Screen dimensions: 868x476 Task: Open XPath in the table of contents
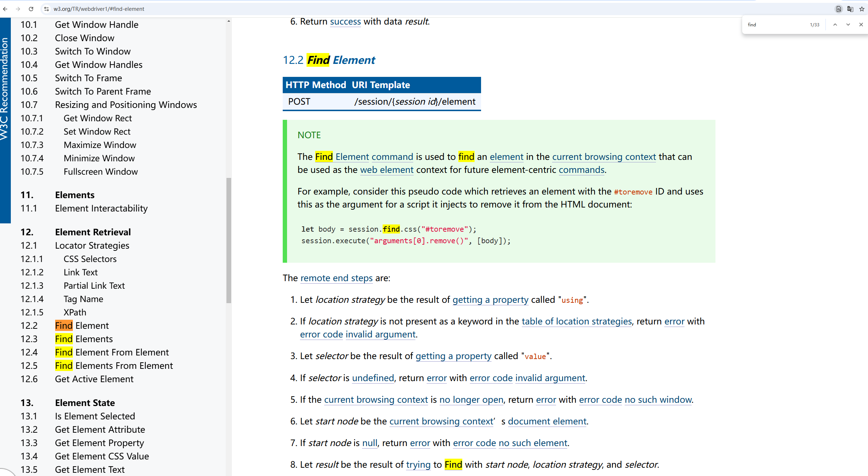pyautogui.click(x=75, y=312)
